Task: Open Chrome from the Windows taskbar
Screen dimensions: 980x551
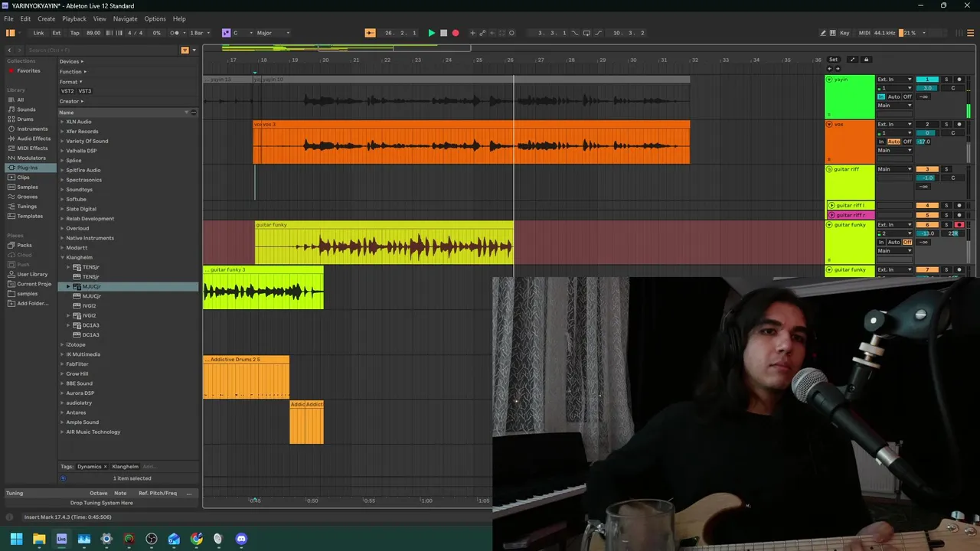Action: pyautogui.click(x=197, y=539)
